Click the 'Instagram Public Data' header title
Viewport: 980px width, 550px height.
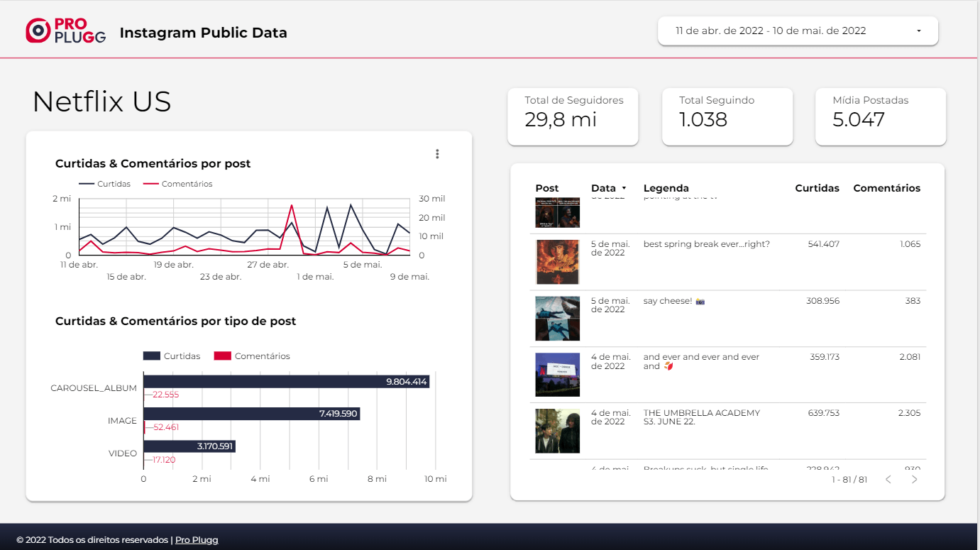pyautogui.click(x=204, y=33)
